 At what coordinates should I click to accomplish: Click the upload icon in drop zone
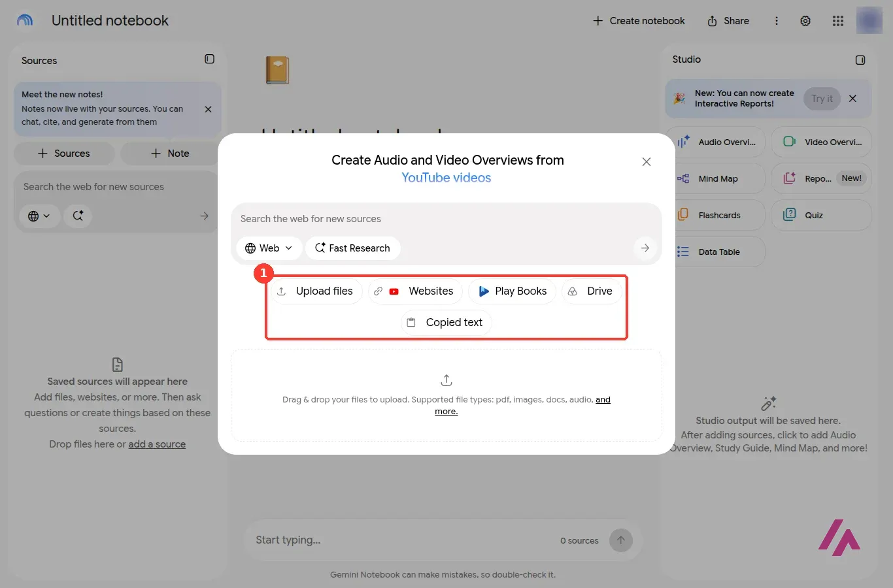click(446, 380)
